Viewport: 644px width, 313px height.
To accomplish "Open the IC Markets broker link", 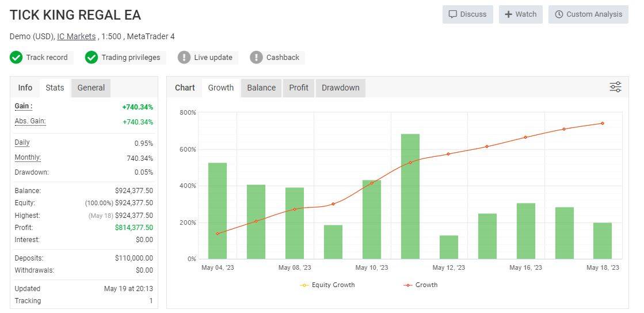I will [x=77, y=36].
